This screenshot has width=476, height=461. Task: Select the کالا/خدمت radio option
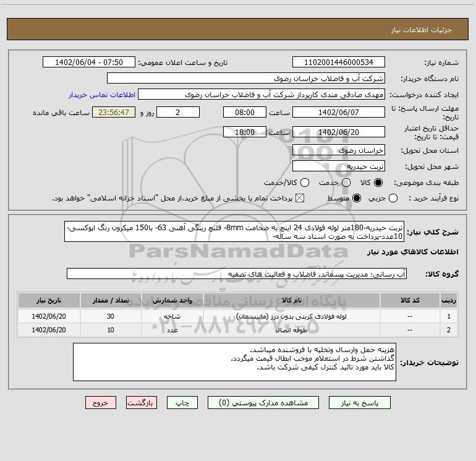pyautogui.click(x=305, y=183)
